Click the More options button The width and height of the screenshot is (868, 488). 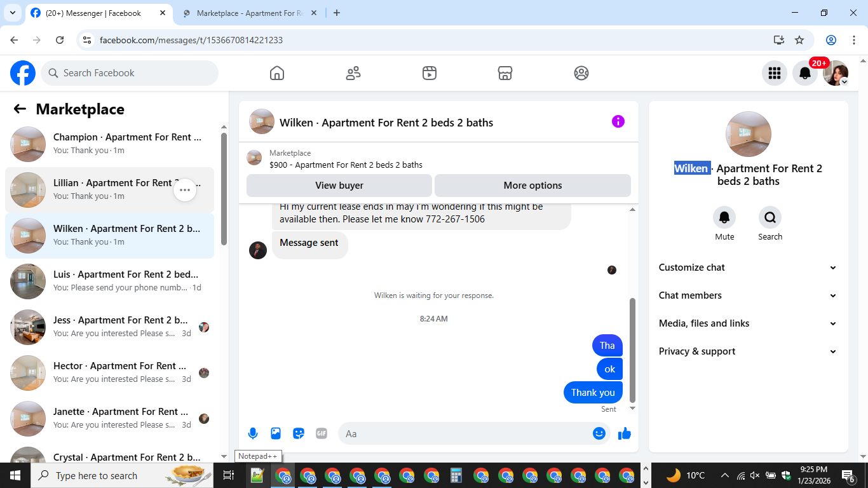[x=532, y=186]
